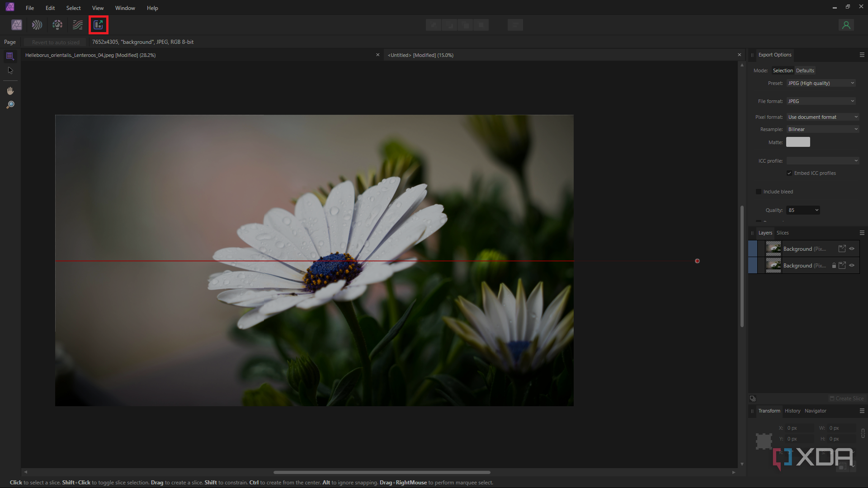Viewport: 868px width, 488px height.
Task: Click the Transform X position field
Action: point(799,428)
